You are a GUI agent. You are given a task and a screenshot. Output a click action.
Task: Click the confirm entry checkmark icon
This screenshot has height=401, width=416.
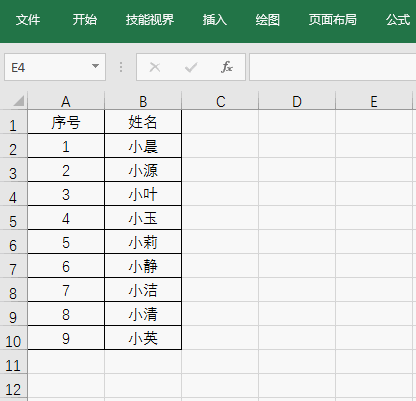[191, 67]
